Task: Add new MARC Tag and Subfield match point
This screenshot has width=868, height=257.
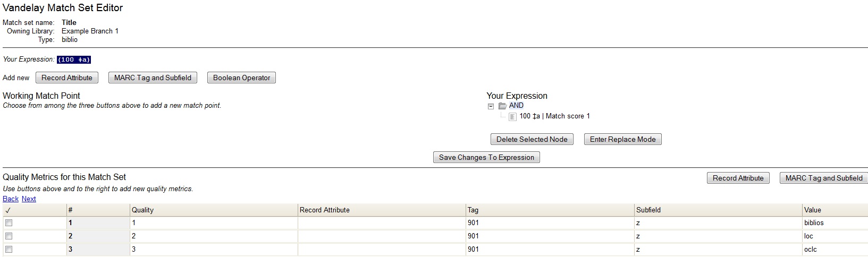Action: click(153, 78)
